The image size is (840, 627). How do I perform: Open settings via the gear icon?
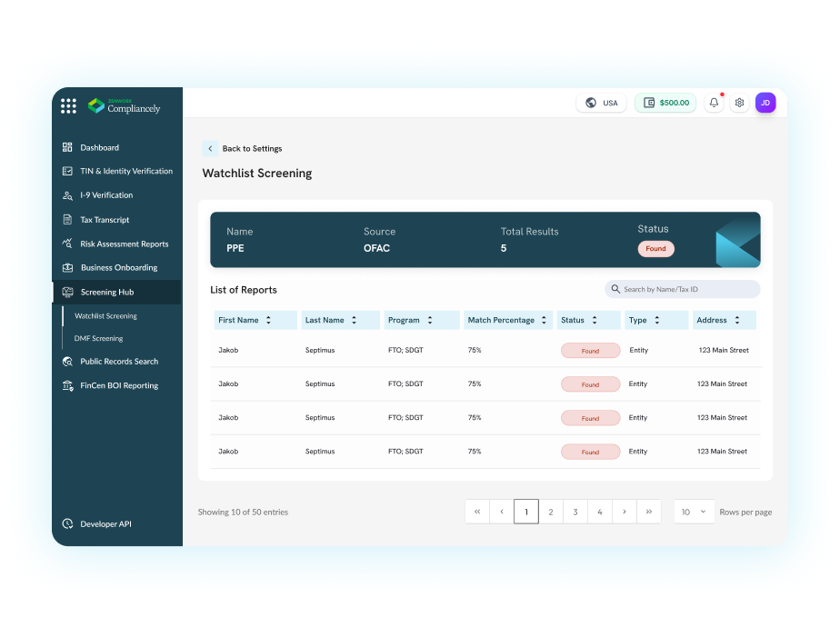739,103
